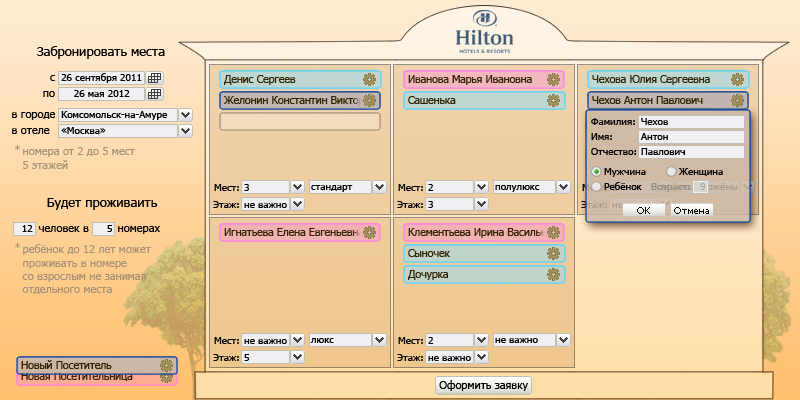Choose the Ребёнок radio option
Viewport: 800px width, 400px height.
[597, 186]
